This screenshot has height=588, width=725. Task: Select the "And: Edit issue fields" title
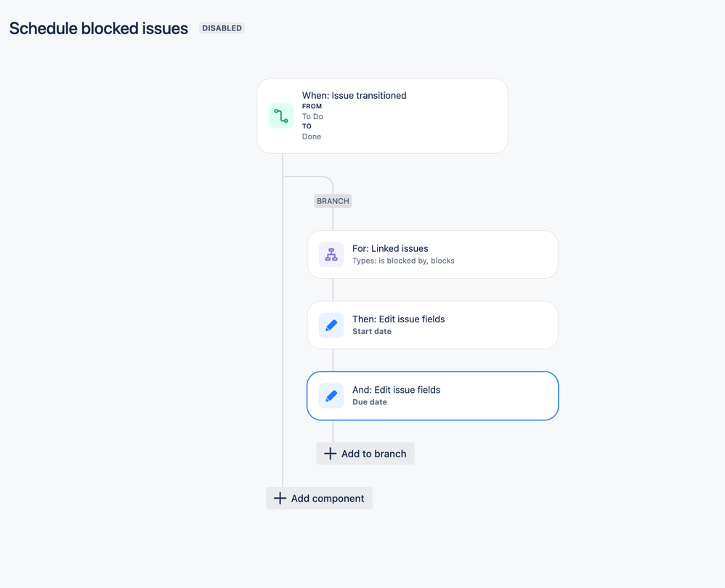point(396,390)
